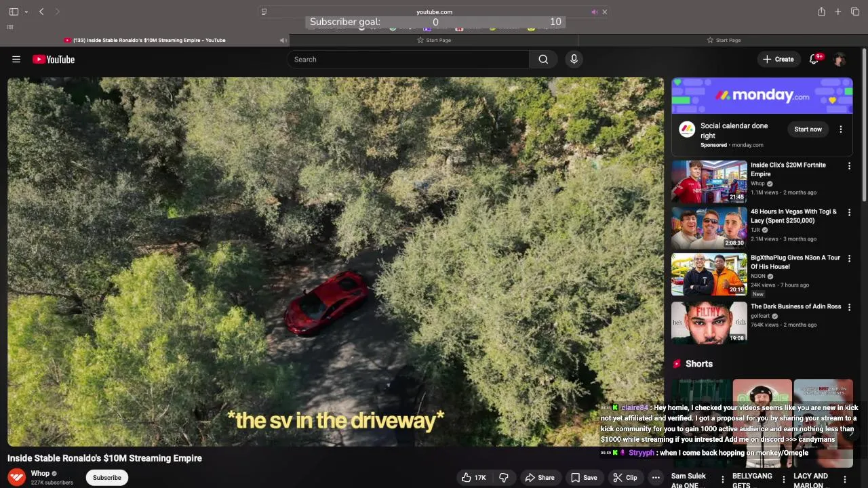
Task: Open BigXthaPlug Gives N3on tour thumbnail
Action: click(709, 274)
